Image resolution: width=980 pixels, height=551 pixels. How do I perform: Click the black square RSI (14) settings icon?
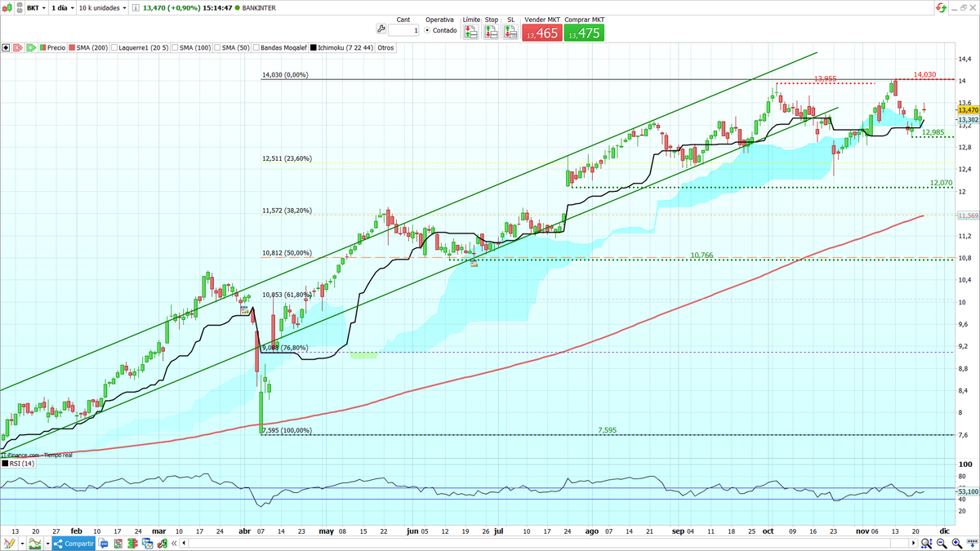click(6, 464)
